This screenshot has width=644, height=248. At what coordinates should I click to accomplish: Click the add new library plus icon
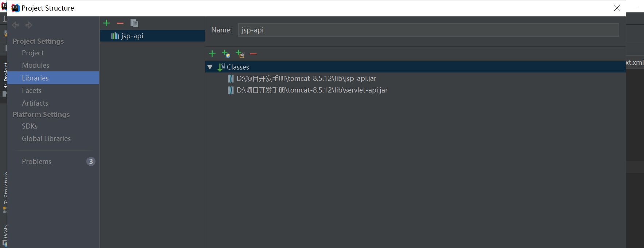[106, 23]
